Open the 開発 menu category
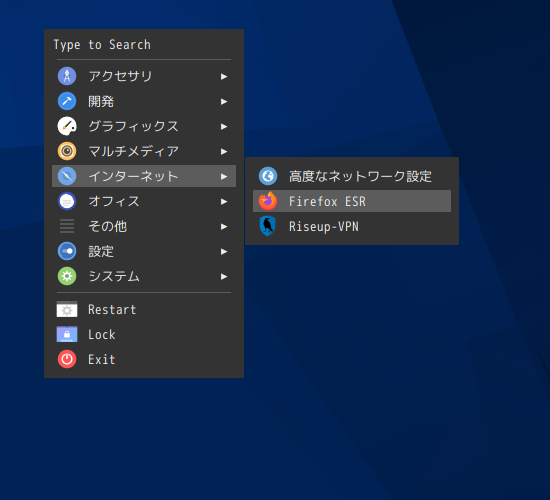The height and width of the screenshot is (500, 550). [x=144, y=101]
